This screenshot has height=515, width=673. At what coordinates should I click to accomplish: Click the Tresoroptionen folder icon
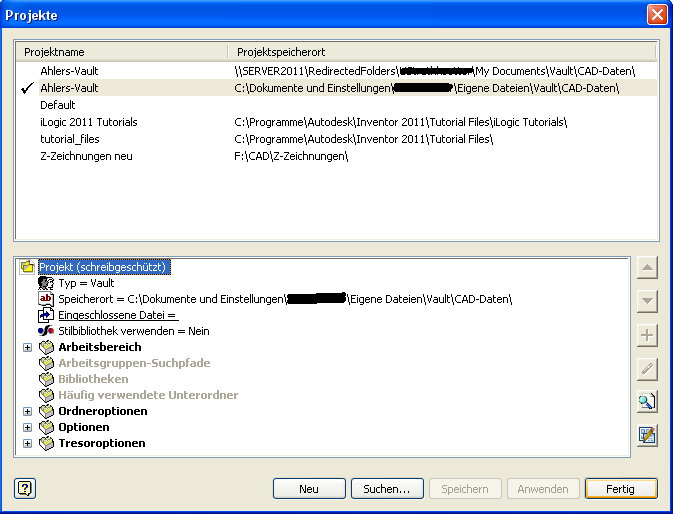click(x=46, y=443)
